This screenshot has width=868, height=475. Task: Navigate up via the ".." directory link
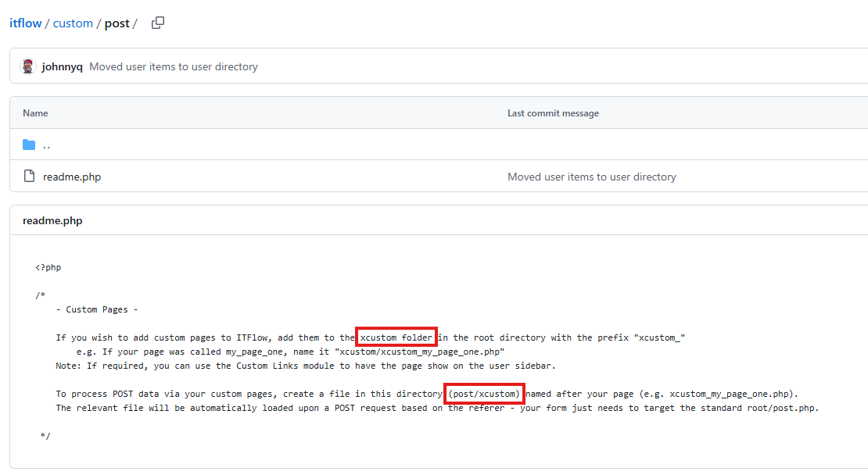[47, 145]
